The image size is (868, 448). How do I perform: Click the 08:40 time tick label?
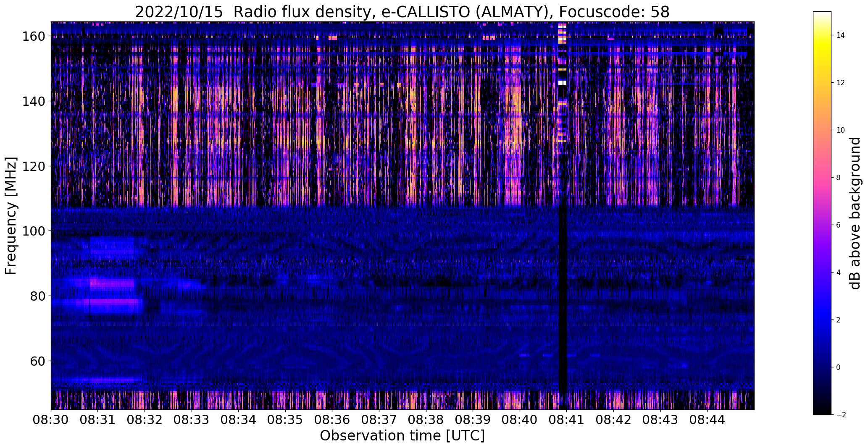(520, 419)
